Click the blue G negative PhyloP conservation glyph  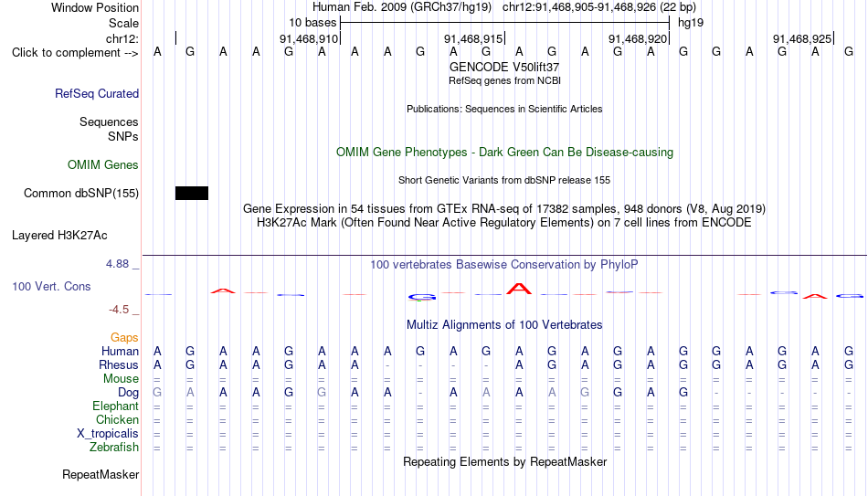click(422, 298)
